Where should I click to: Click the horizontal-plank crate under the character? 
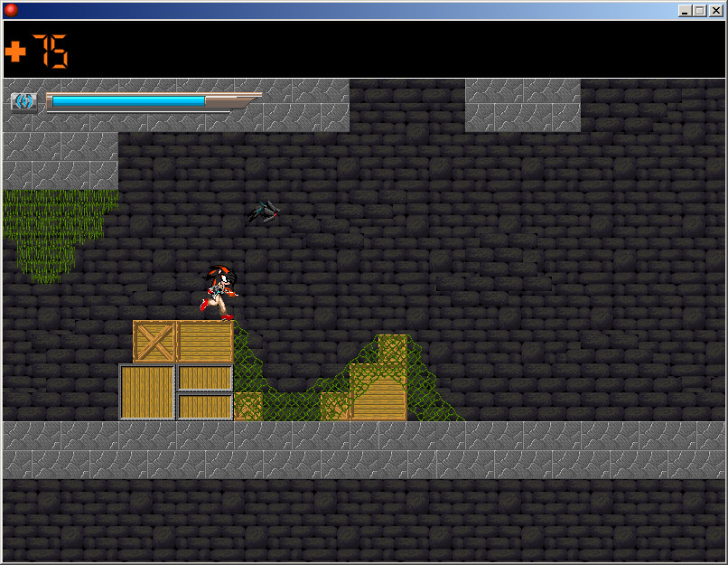tap(205, 342)
